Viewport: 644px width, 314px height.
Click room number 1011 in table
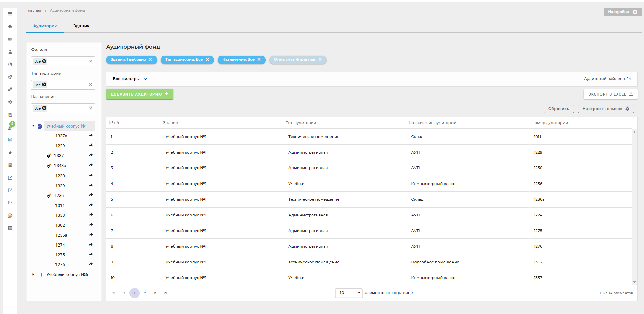[x=537, y=137]
